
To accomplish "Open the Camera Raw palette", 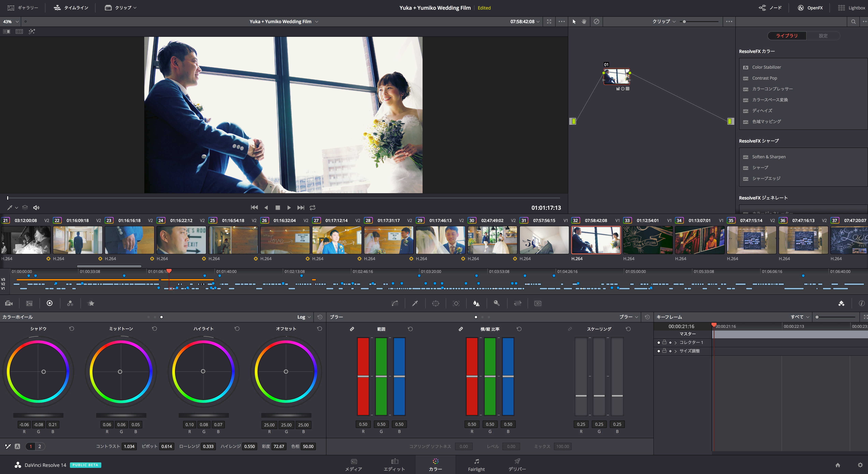I will coord(9,303).
